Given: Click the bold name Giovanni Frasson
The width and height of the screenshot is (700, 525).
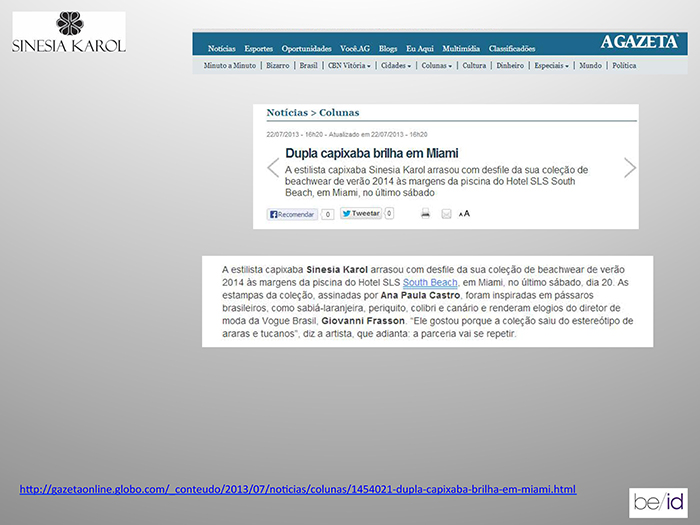Looking at the screenshot, I should tap(363, 321).
